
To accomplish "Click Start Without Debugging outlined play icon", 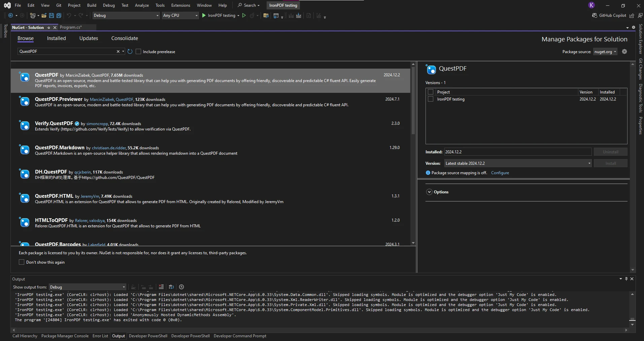I will pyautogui.click(x=244, y=15).
